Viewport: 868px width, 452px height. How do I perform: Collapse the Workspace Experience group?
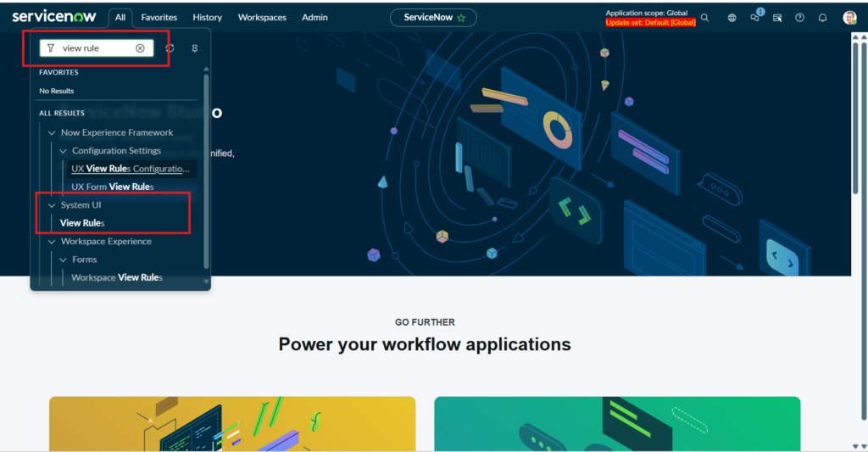coord(52,242)
